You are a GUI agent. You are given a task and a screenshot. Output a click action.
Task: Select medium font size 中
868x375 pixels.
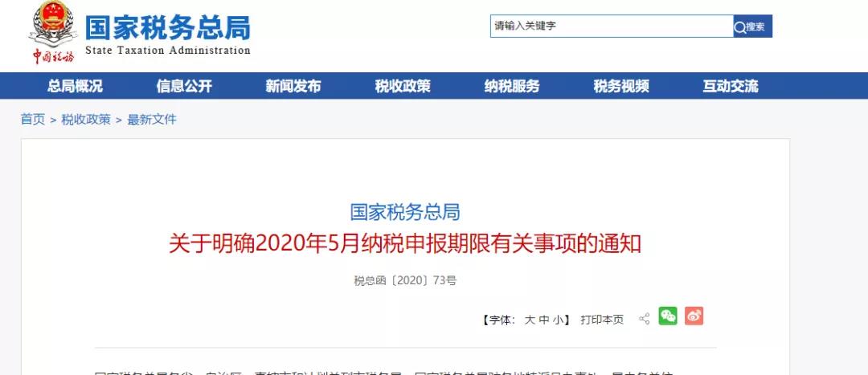(544, 320)
